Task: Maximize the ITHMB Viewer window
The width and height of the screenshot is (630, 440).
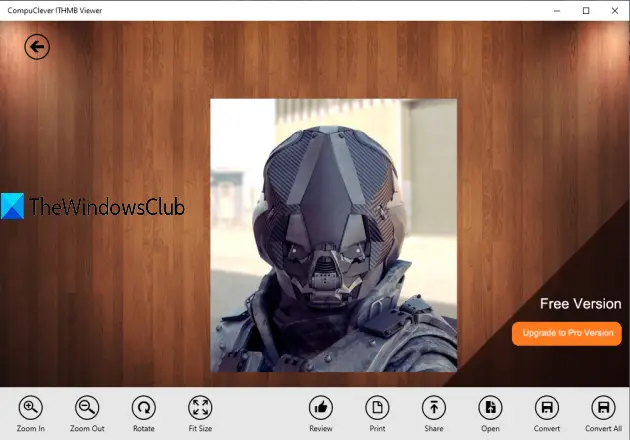Action: (586, 11)
